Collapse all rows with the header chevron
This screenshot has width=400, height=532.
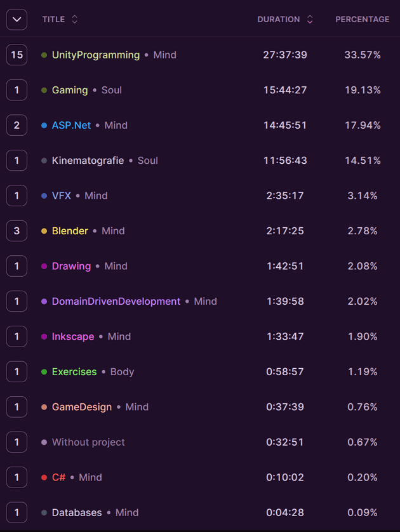coord(17,19)
